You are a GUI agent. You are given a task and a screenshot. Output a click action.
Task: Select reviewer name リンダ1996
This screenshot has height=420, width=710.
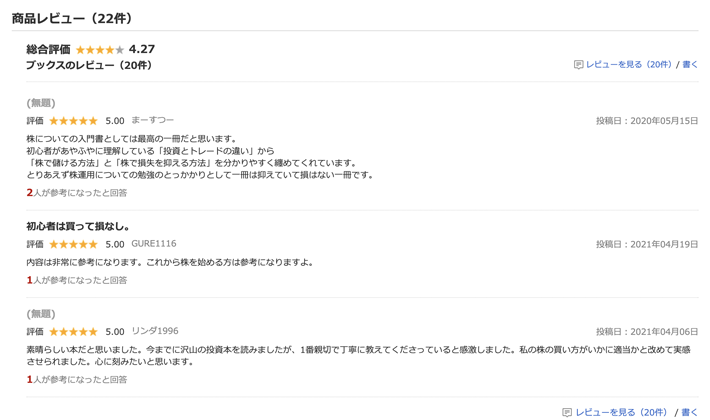(x=155, y=332)
